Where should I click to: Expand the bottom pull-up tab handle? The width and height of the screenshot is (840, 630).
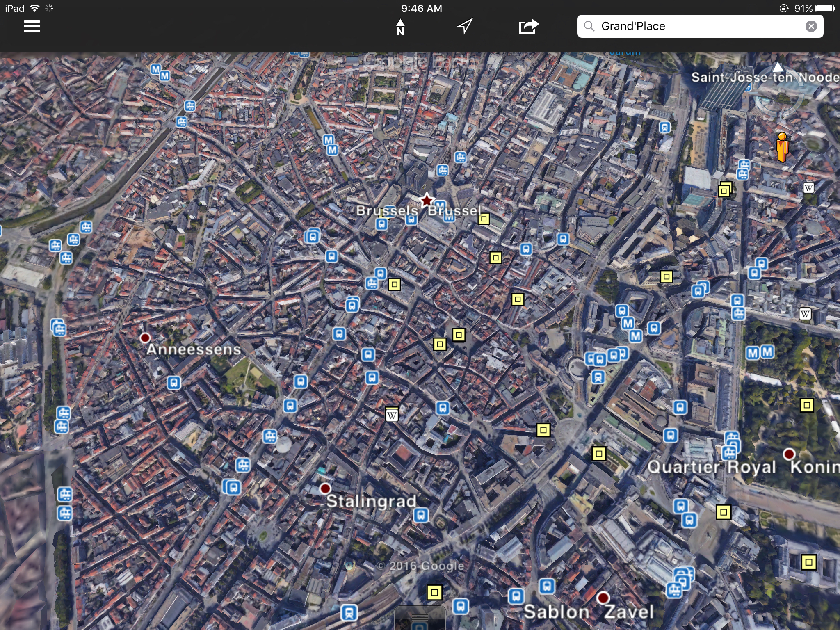[x=420, y=619]
